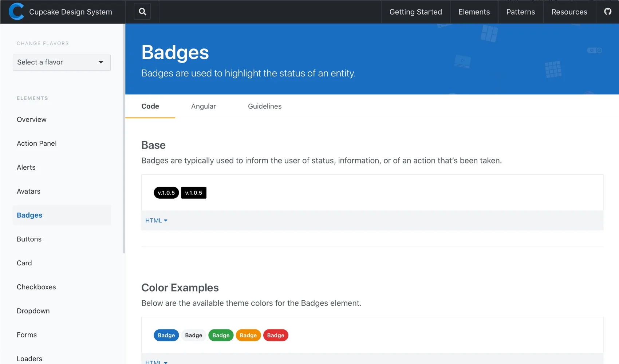Viewport: 619px width, 364px height.
Task: Expand the HTML code under Base
Action: (156, 221)
